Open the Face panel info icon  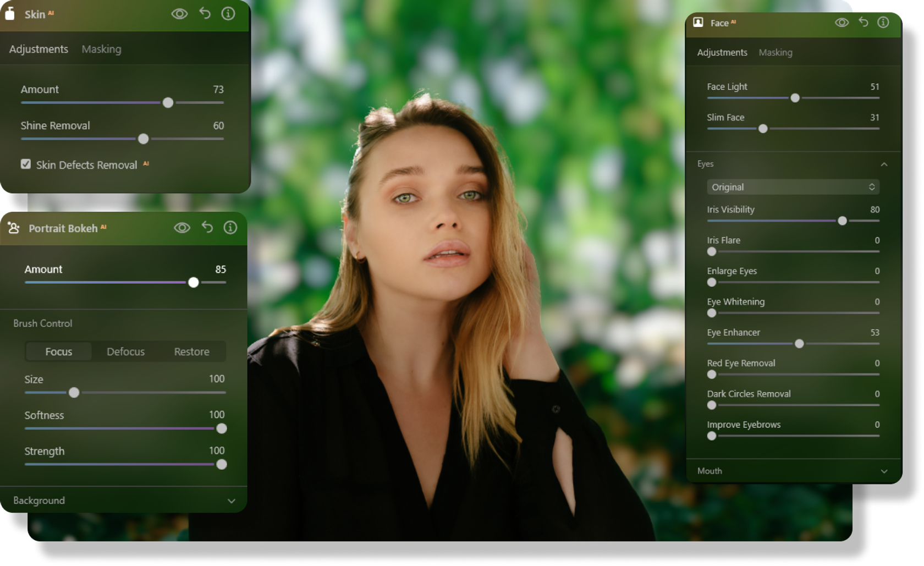click(x=883, y=22)
